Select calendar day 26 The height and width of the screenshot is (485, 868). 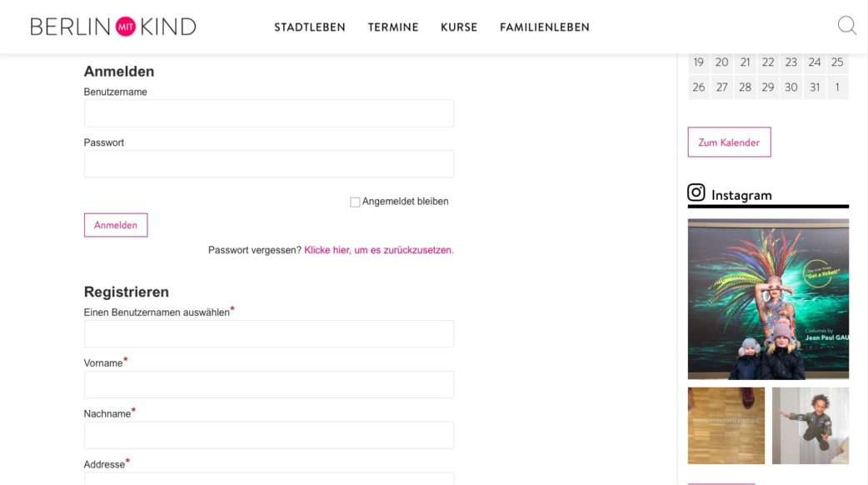tap(699, 87)
